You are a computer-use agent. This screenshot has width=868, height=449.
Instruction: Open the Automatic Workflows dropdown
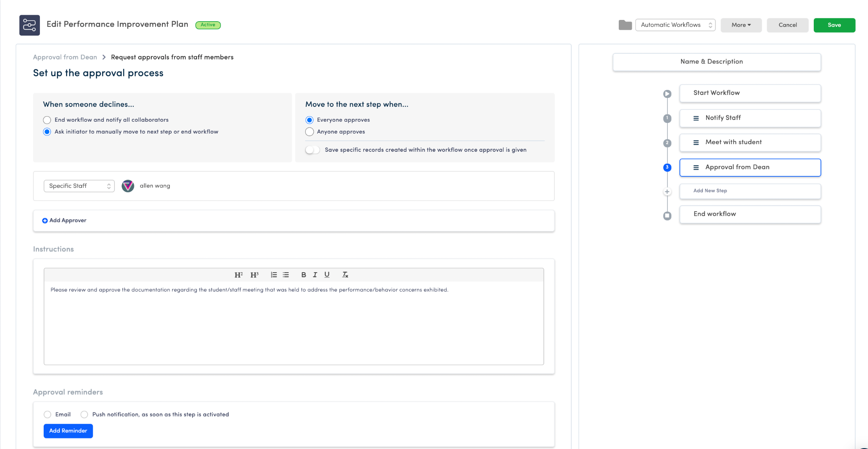click(675, 25)
